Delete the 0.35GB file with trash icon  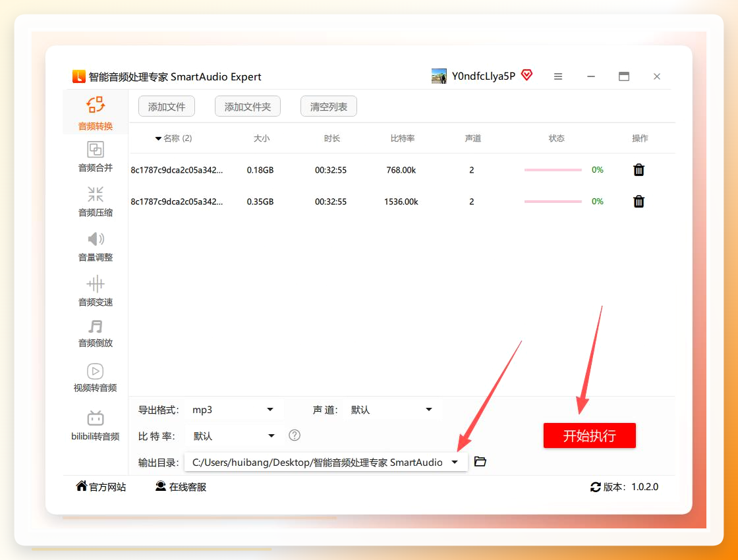click(x=639, y=202)
